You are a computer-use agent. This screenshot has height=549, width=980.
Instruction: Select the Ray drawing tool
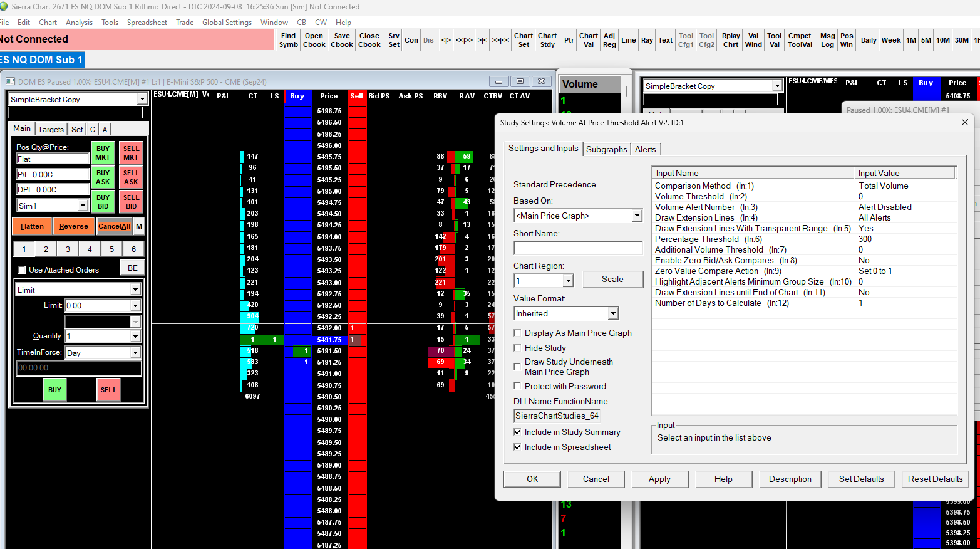tap(647, 40)
